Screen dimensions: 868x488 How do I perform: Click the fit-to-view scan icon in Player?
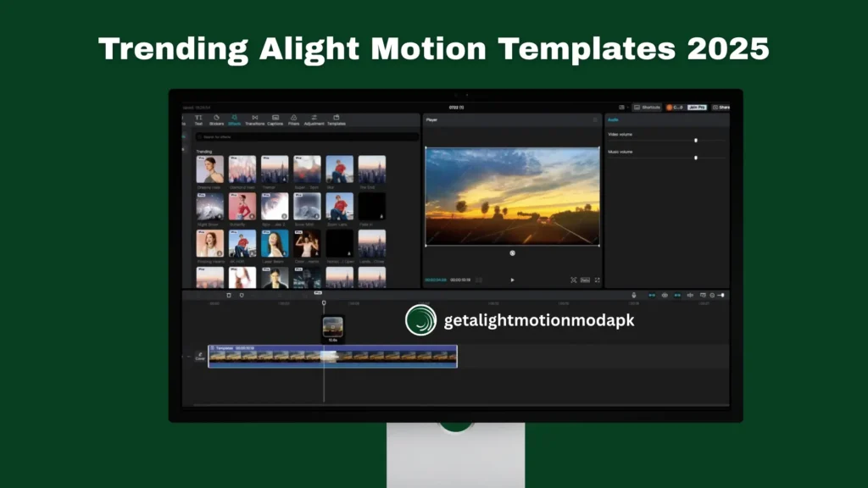(x=574, y=280)
